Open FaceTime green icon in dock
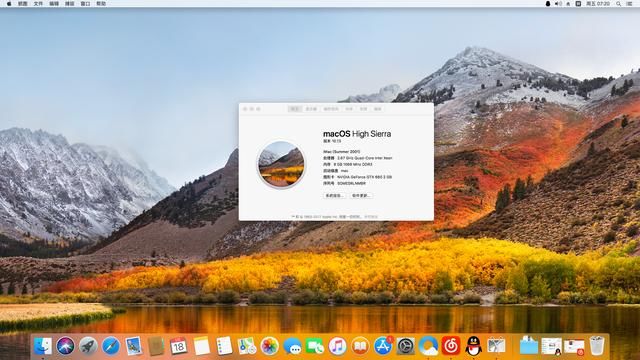 315,346
